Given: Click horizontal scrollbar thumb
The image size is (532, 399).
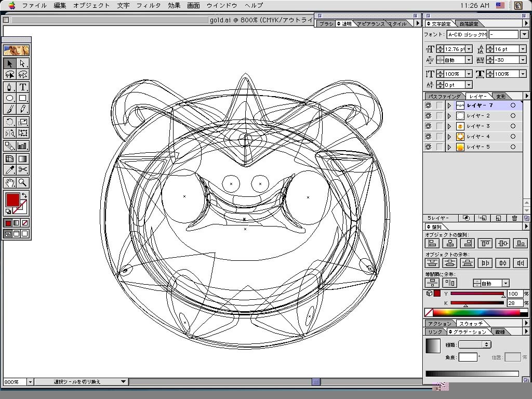Looking at the screenshot, I should pos(316,382).
